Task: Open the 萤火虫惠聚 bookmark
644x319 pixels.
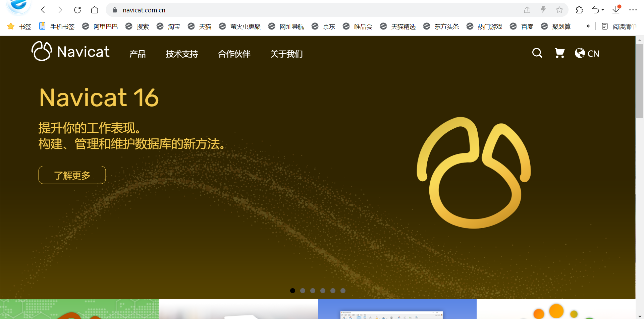Action: (x=239, y=26)
